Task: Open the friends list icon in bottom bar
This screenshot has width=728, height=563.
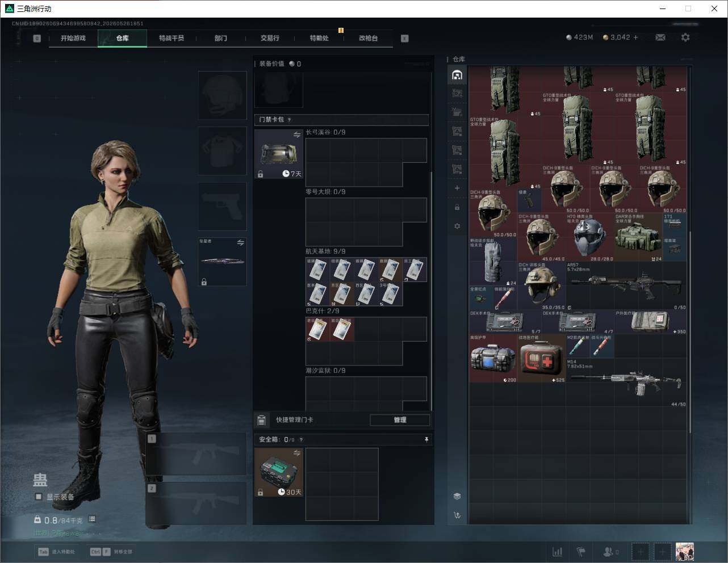Action: pyautogui.click(x=610, y=552)
